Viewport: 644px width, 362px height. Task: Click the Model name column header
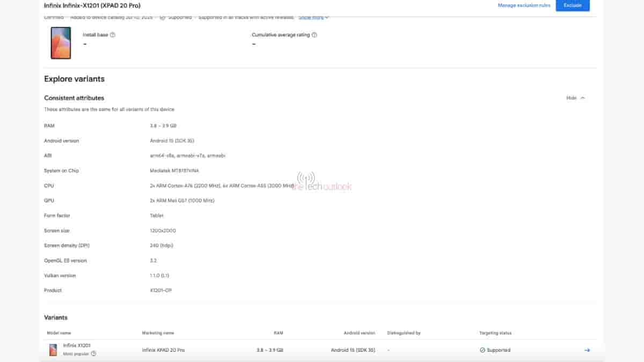(58, 333)
